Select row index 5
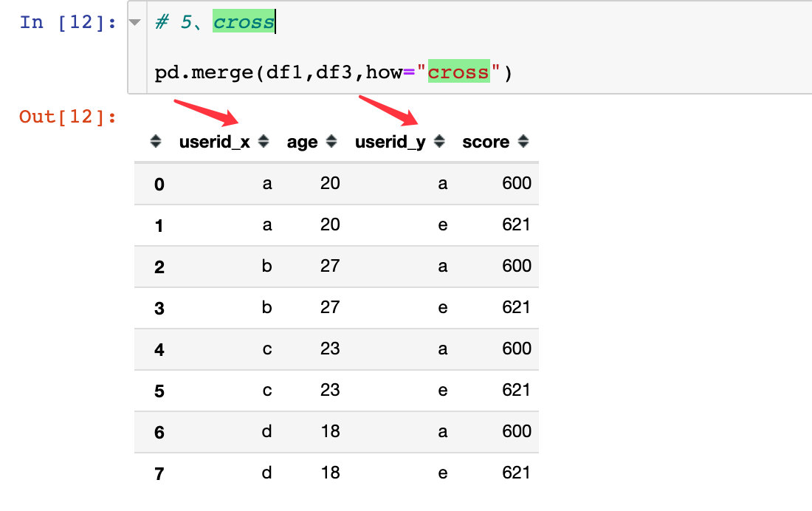 159,391
